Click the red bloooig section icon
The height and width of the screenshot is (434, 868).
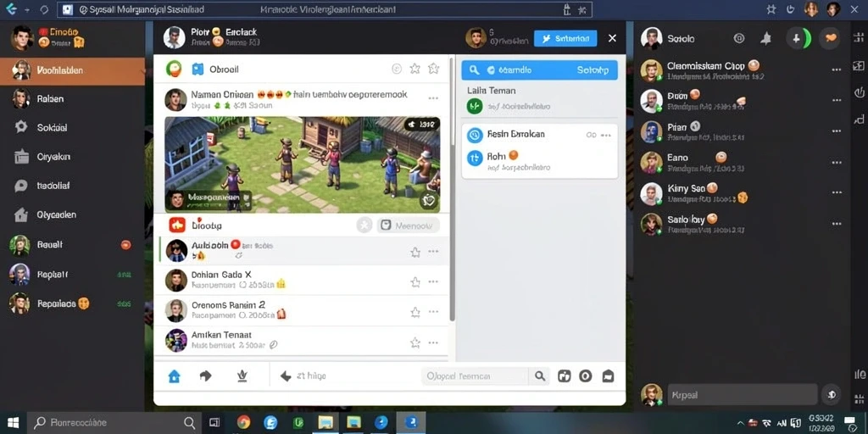click(176, 225)
